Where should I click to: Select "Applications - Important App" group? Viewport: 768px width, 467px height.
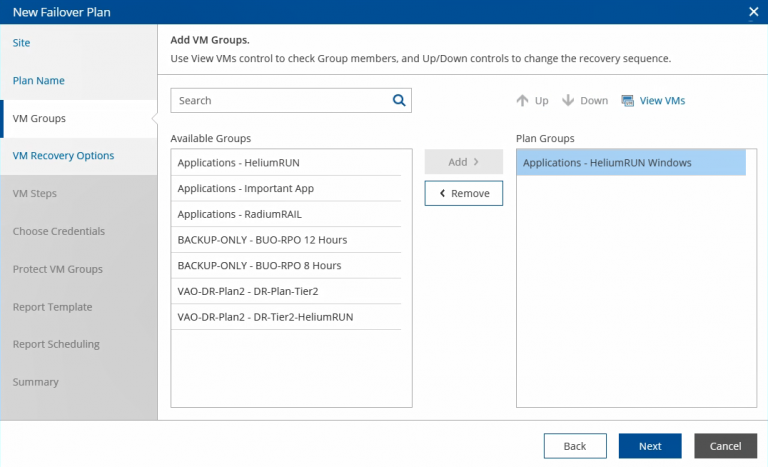point(286,188)
